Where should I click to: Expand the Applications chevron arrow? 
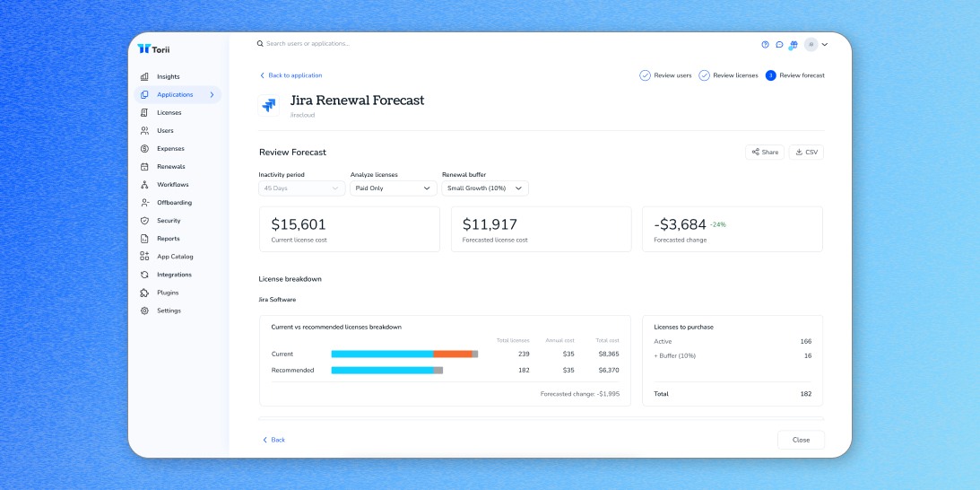212,94
